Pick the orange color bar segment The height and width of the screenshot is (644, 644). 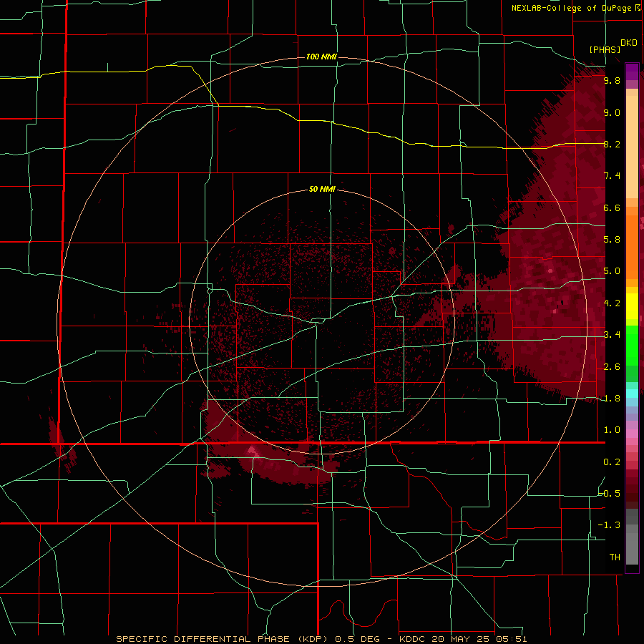tap(632, 248)
